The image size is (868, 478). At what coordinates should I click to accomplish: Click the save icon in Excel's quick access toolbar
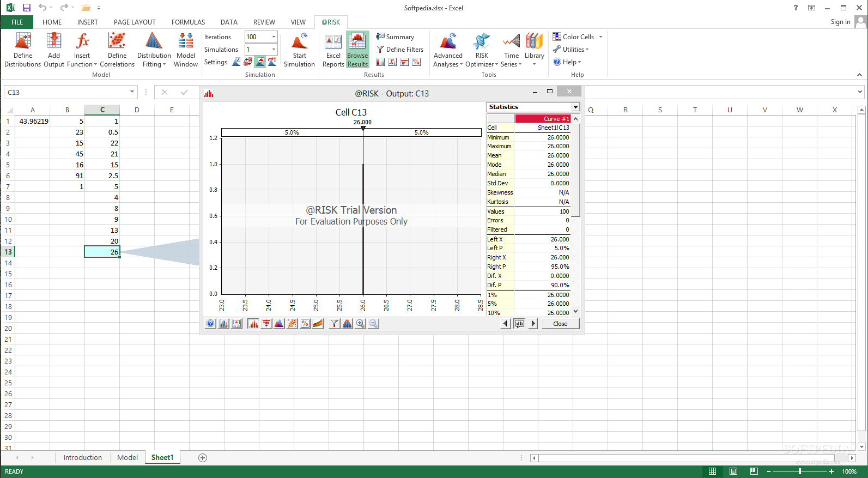point(26,8)
